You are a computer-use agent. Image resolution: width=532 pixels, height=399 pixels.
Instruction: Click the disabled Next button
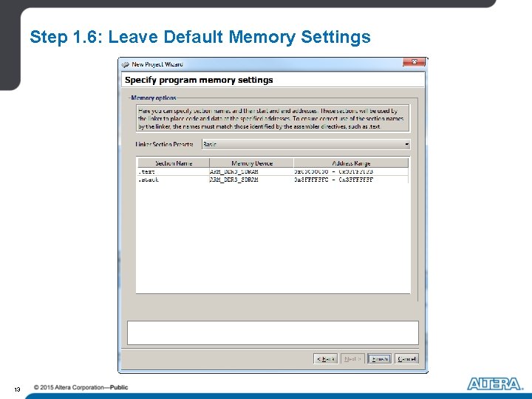(x=352, y=358)
